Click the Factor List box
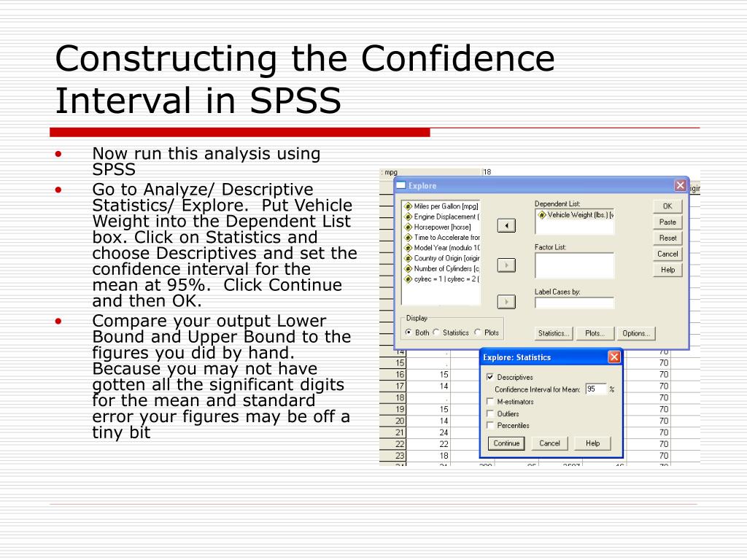This screenshot has height=560, width=747. click(575, 265)
